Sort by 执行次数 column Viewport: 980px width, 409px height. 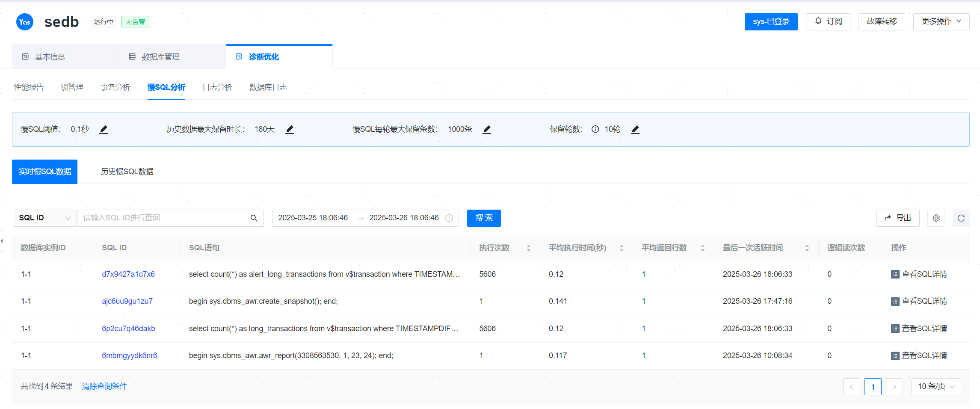(x=528, y=248)
